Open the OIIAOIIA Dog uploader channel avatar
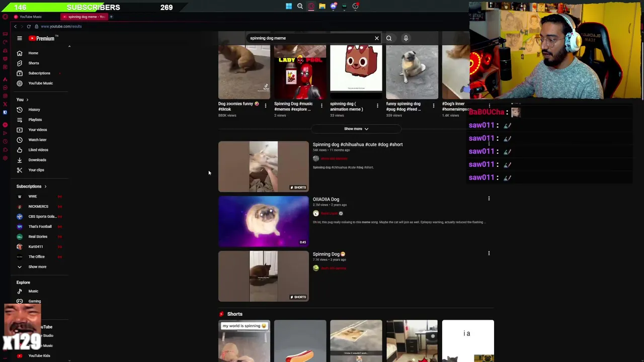The height and width of the screenshot is (362, 644). pyautogui.click(x=316, y=213)
